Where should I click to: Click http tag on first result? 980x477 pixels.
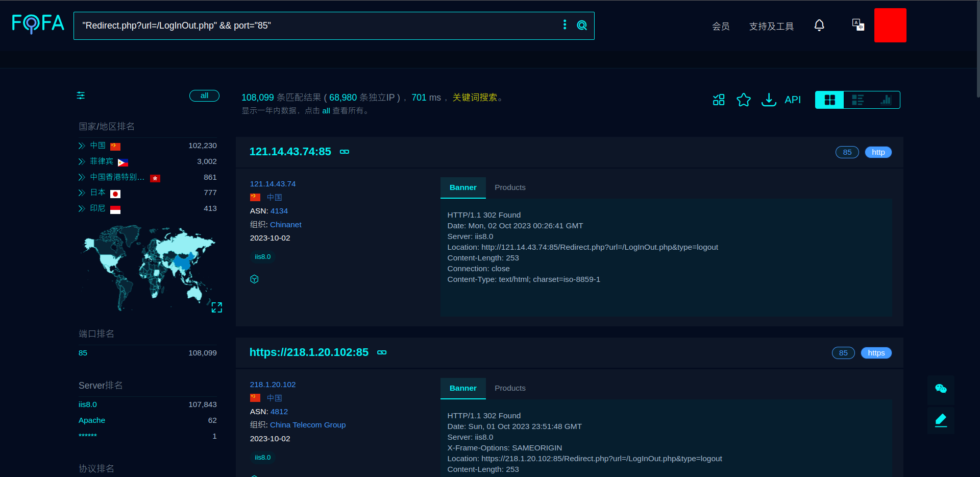[x=878, y=152]
